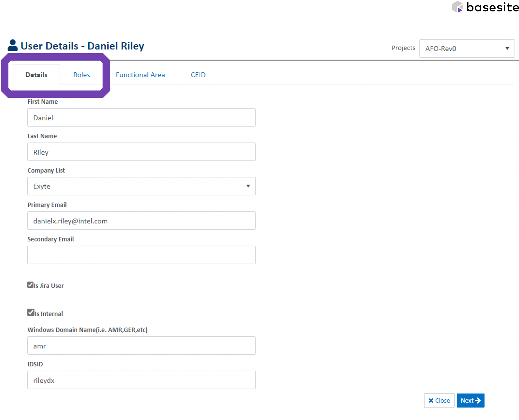Toggle the Is Jira User checkbox
Screen dimensions: 519x420
pos(30,285)
